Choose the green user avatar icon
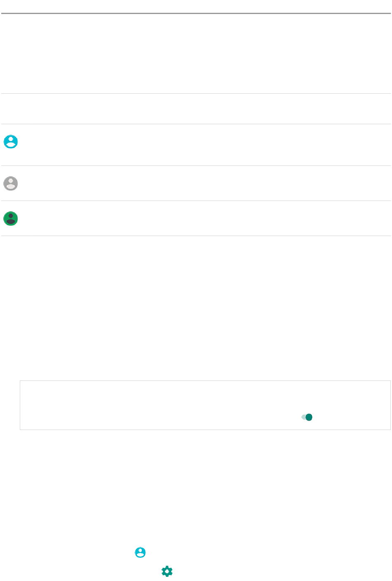This screenshot has height=581, width=392. [11, 218]
